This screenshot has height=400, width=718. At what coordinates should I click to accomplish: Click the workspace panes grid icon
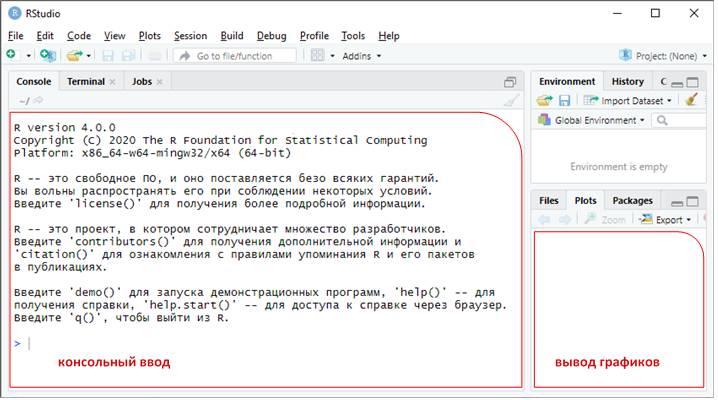317,55
